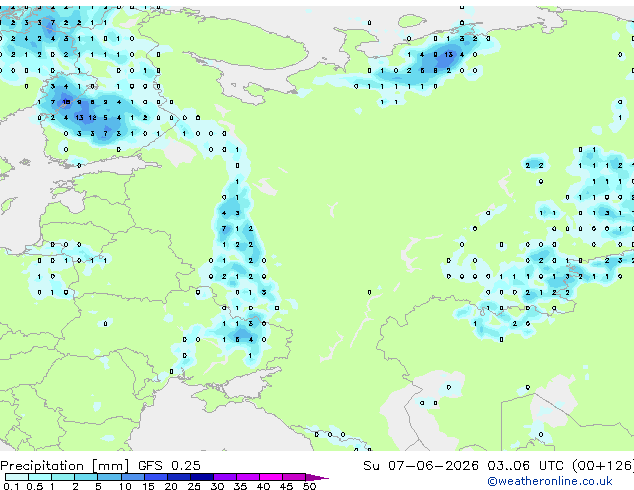Pick the 15–20 mm legend color swatch

pyautogui.click(x=156, y=477)
